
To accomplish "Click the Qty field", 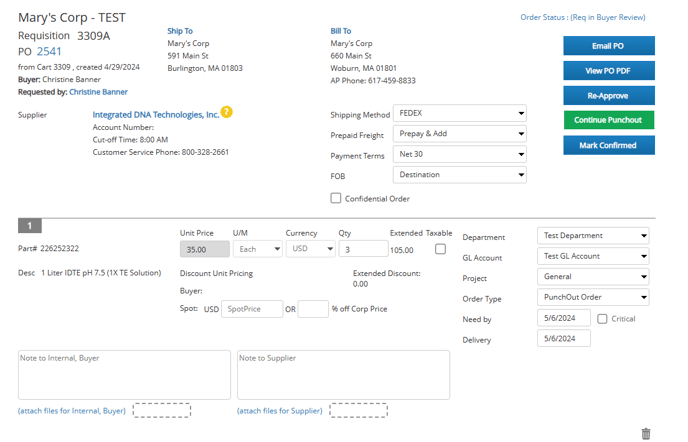I will 363,249.
